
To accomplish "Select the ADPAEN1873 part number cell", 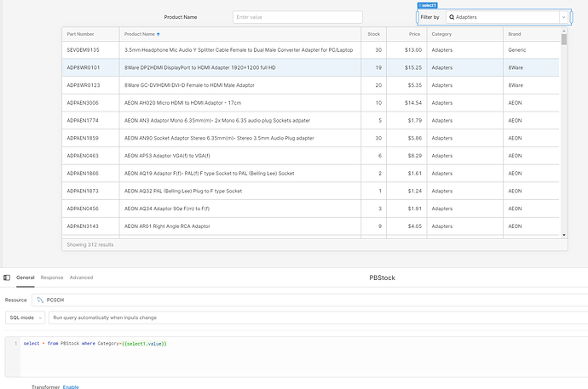I will point(90,191).
